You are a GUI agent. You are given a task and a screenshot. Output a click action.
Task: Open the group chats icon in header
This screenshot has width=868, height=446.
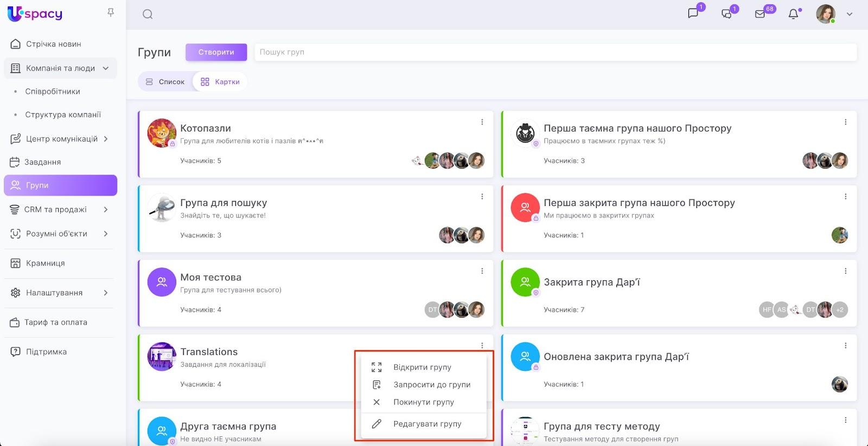(x=726, y=14)
